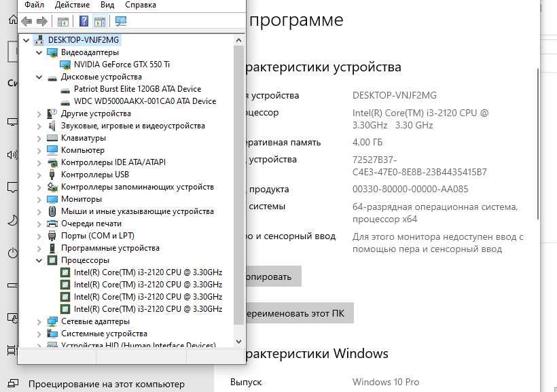Image resolution: width=557 pixels, height=392 pixels.
Task: Click the product code 00330-80000-00000-AA085 text
Action: coord(410,189)
